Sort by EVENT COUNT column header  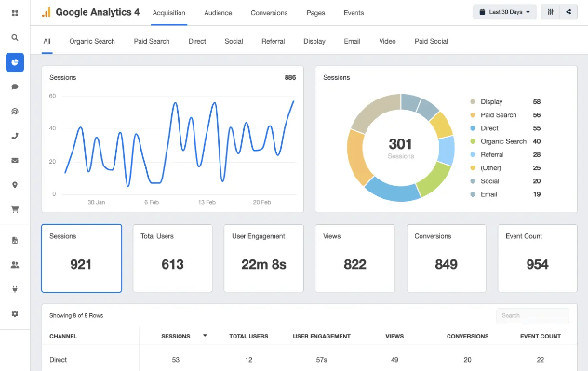click(x=541, y=337)
